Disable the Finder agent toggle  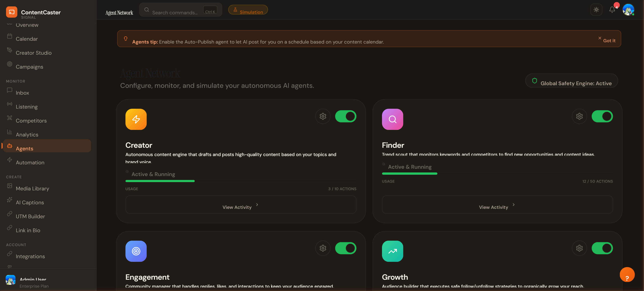[602, 116]
